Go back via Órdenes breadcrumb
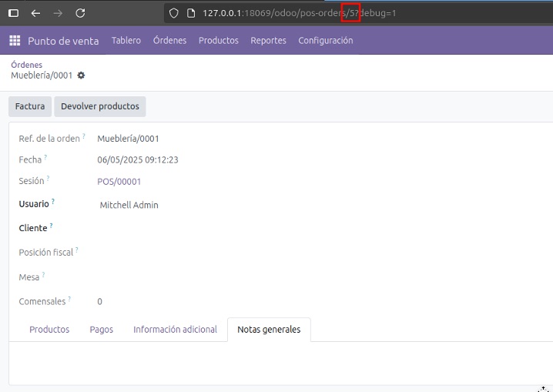The width and height of the screenshot is (553, 392). pyautogui.click(x=27, y=65)
